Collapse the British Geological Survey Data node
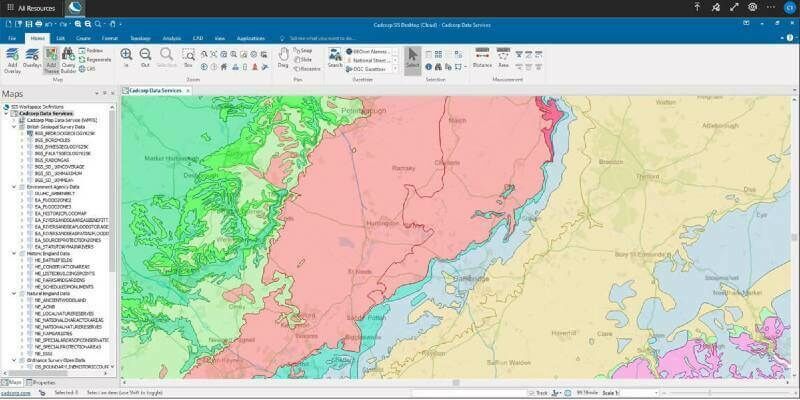This screenshot has width=800, height=400. pos(14,127)
